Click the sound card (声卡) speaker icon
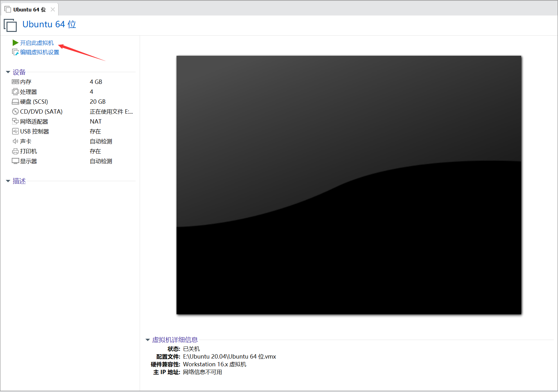The image size is (558, 392). tap(15, 141)
